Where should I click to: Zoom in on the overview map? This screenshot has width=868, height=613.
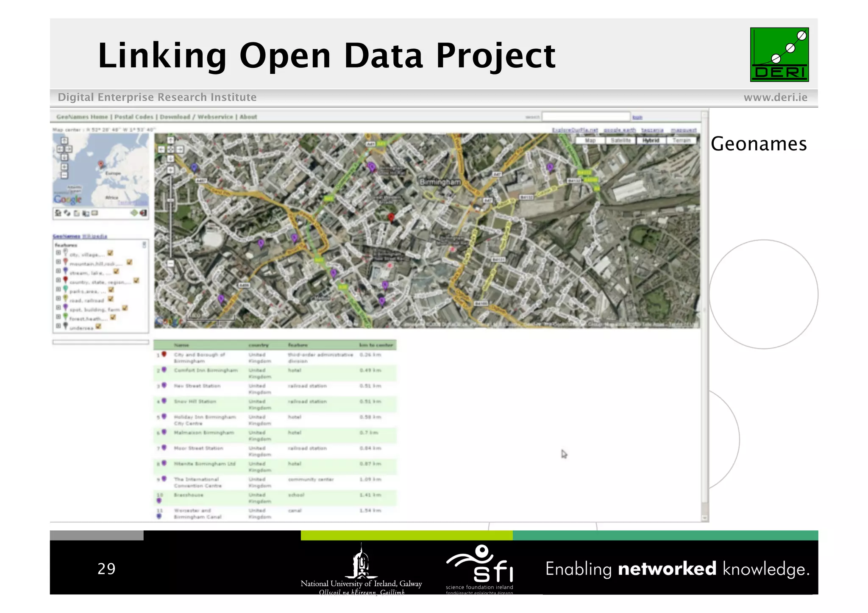[x=64, y=166]
